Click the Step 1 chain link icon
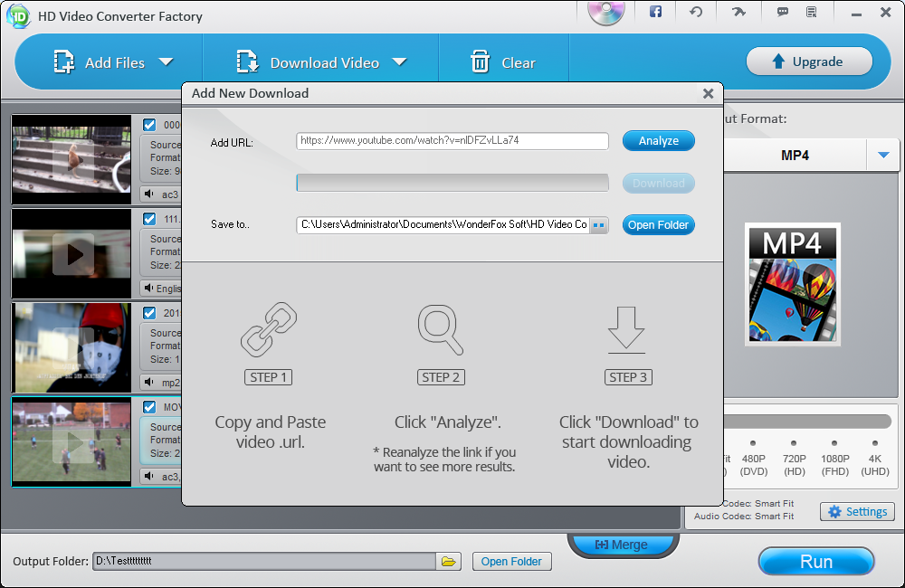Image resolution: width=905 pixels, height=588 pixels. click(269, 329)
